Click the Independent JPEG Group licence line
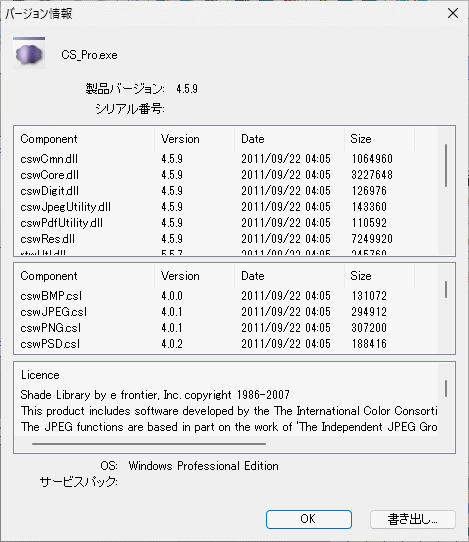 [x=229, y=427]
